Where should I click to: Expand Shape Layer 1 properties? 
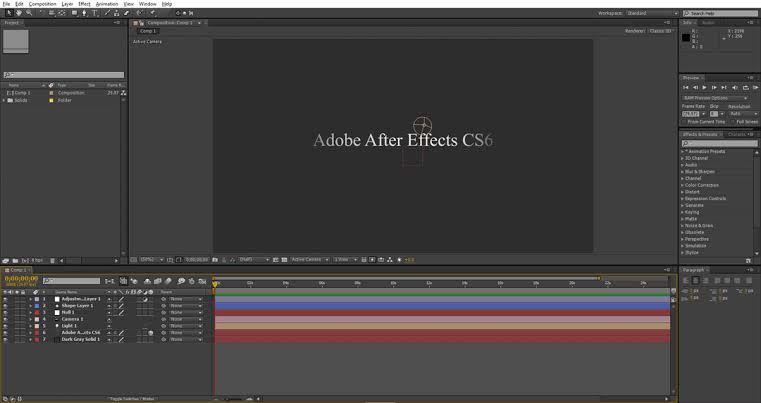tap(30, 306)
